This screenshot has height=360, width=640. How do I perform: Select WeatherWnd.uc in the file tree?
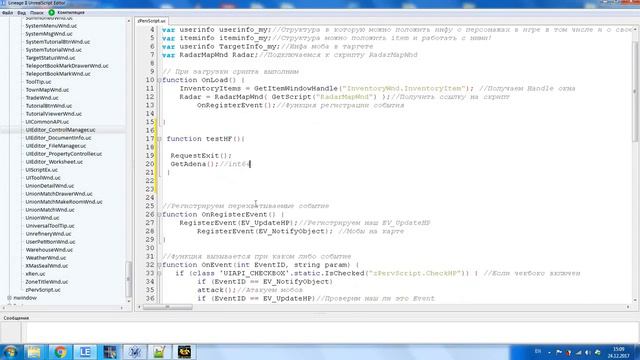point(46,258)
